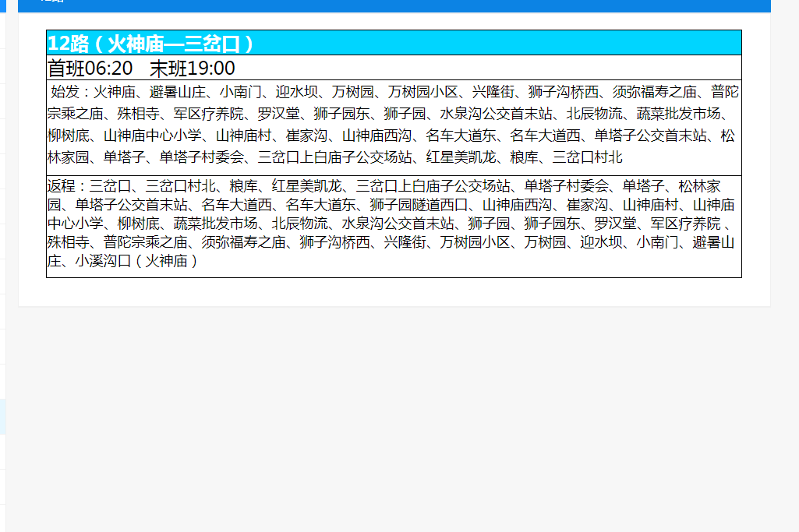The height and width of the screenshot is (532, 799).
Task: Click 红星美凯龙 in the 始发 stop list
Action: coord(461,157)
